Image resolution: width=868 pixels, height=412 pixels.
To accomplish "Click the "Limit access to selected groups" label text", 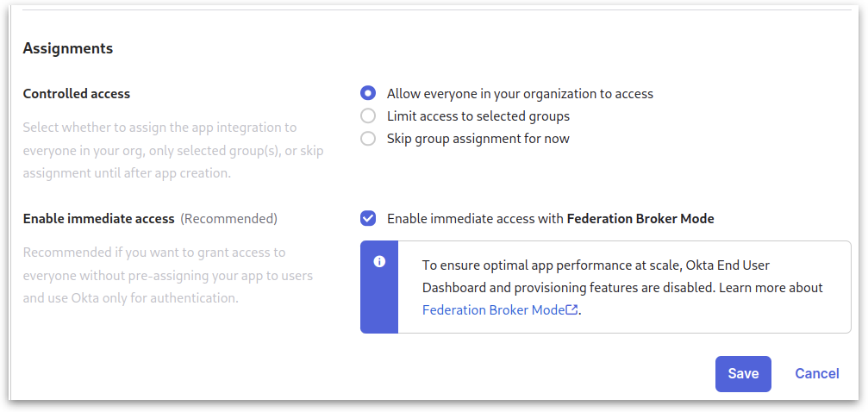I will pyautogui.click(x=478, y=115).
